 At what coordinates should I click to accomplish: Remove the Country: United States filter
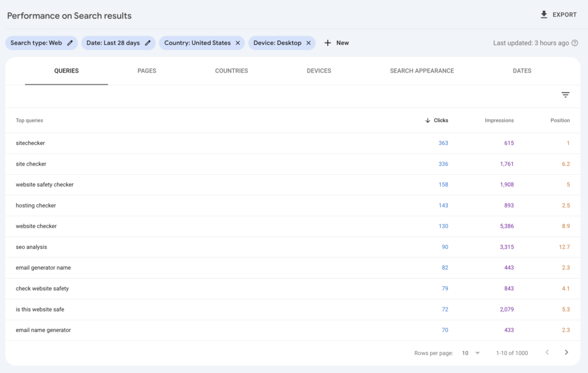[x=238, y=43]
